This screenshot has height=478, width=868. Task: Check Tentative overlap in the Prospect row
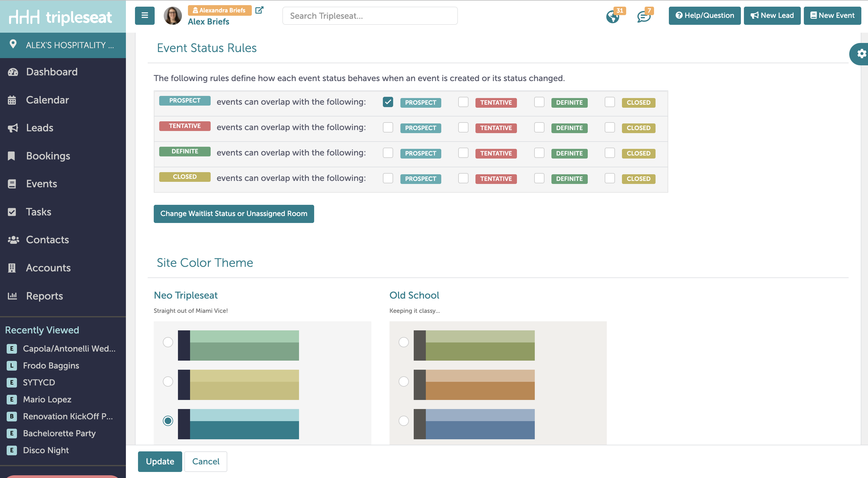click(463, 102)
